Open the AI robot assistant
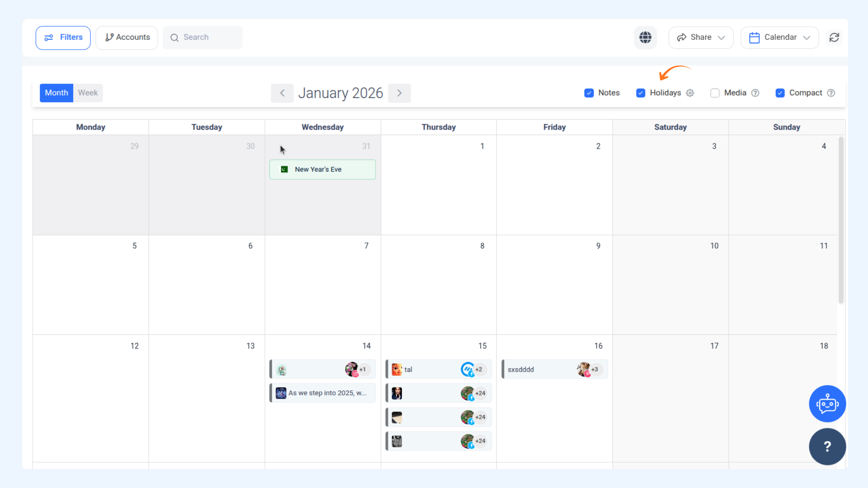 pos(827,404)
